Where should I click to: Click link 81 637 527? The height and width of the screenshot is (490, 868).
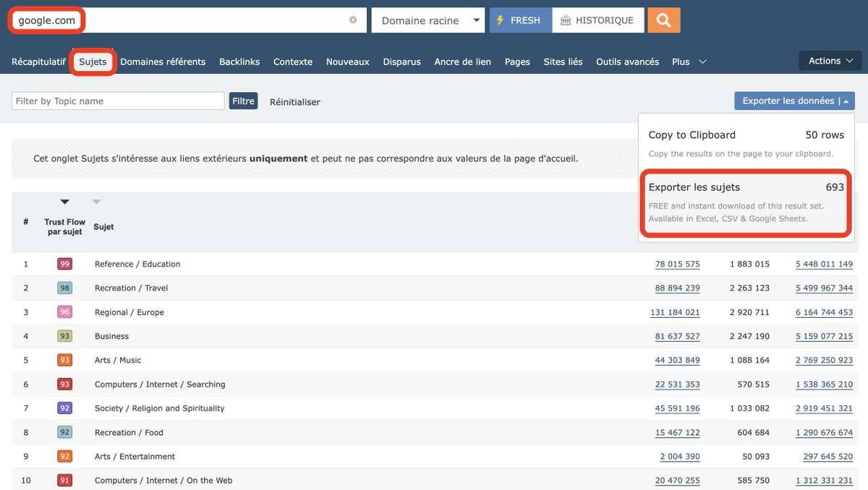[x=678, y=336]
